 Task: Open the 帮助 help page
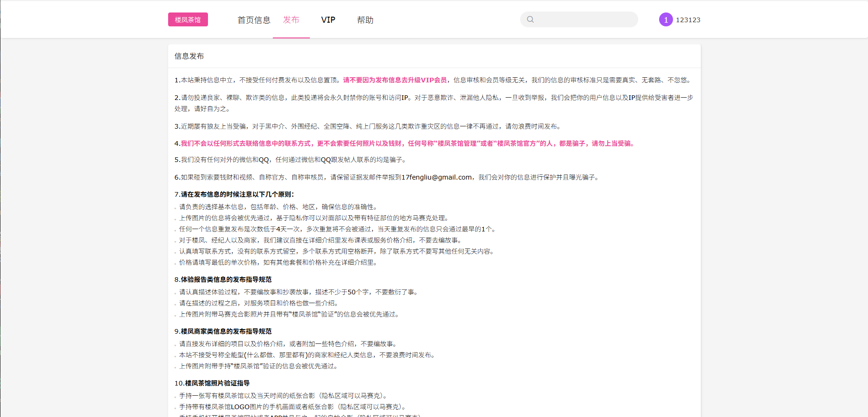[x=365, y=19]
